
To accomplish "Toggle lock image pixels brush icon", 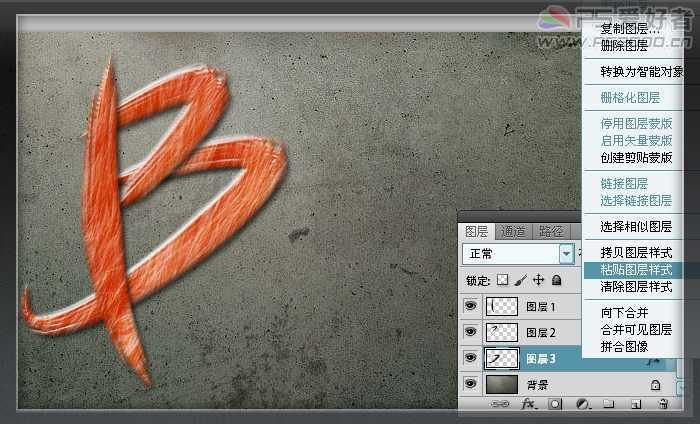I will pyautogui.click(x=521, y=280).
